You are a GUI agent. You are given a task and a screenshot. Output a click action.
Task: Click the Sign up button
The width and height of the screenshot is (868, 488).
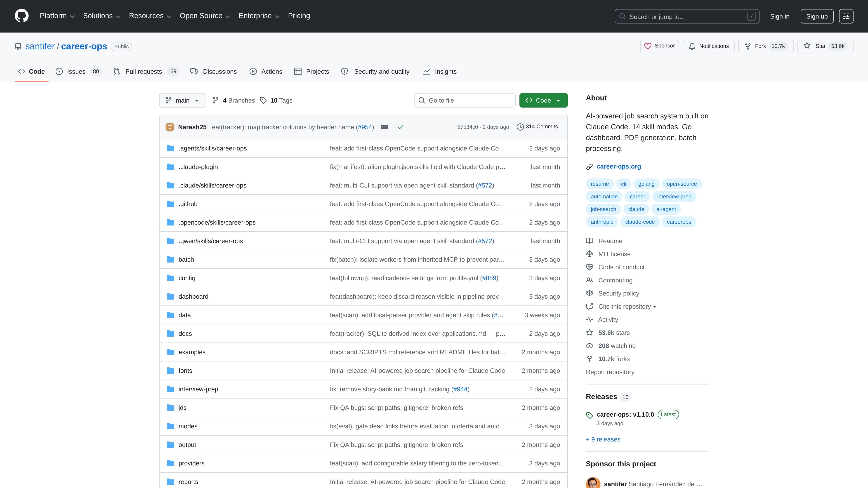[817, 16]
